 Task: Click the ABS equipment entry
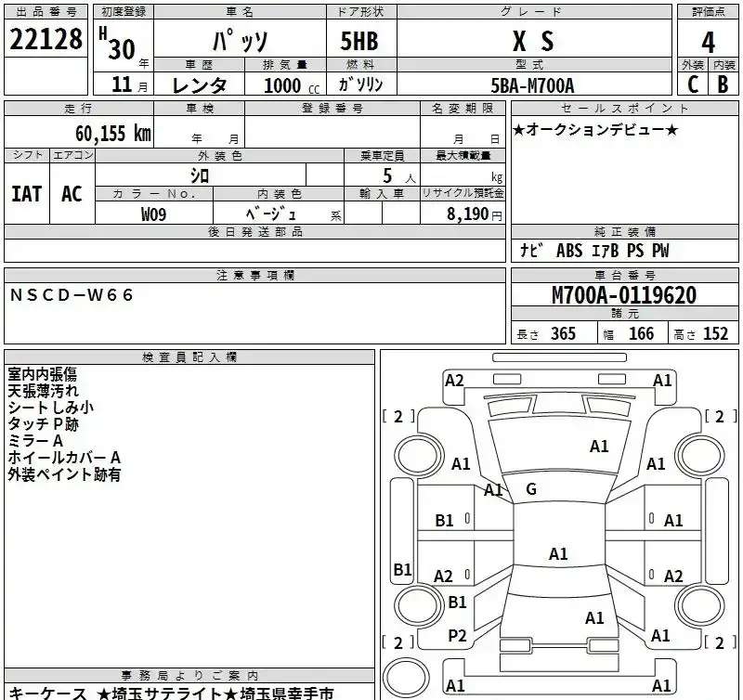point(569,251)
